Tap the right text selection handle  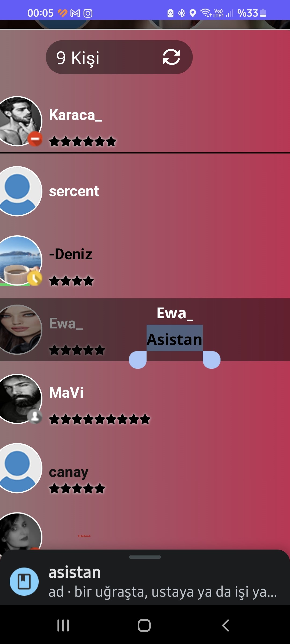[x=212, y=360]
